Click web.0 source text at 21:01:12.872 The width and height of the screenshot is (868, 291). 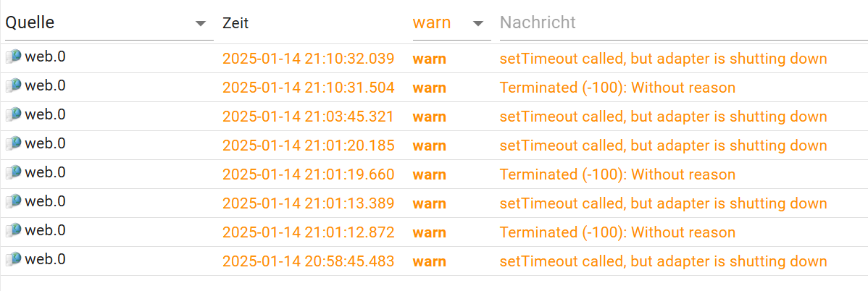pos(45,231)
